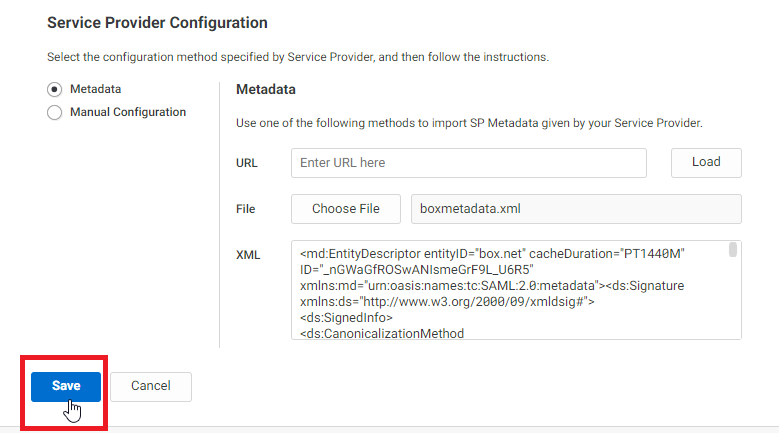Image resolution: width=779 pixels, height=433 pixels.
Task: Select the Metadata radio button
Action: [x=55, y=89]
